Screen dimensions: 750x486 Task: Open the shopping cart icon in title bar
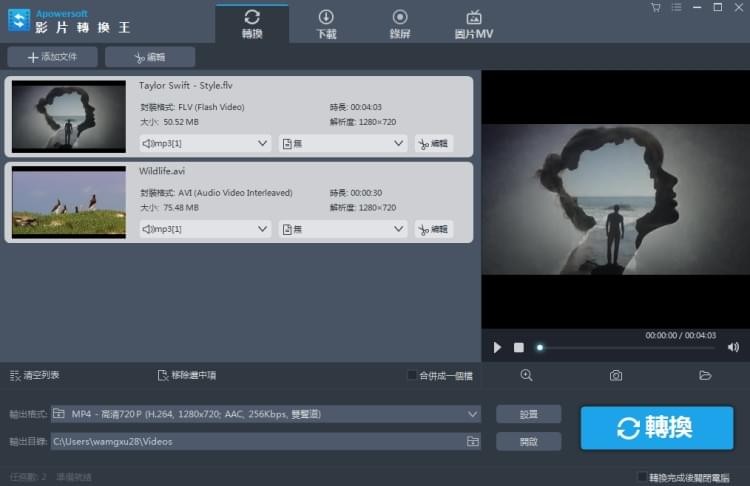pyautogui.click(x=656, y=8)
